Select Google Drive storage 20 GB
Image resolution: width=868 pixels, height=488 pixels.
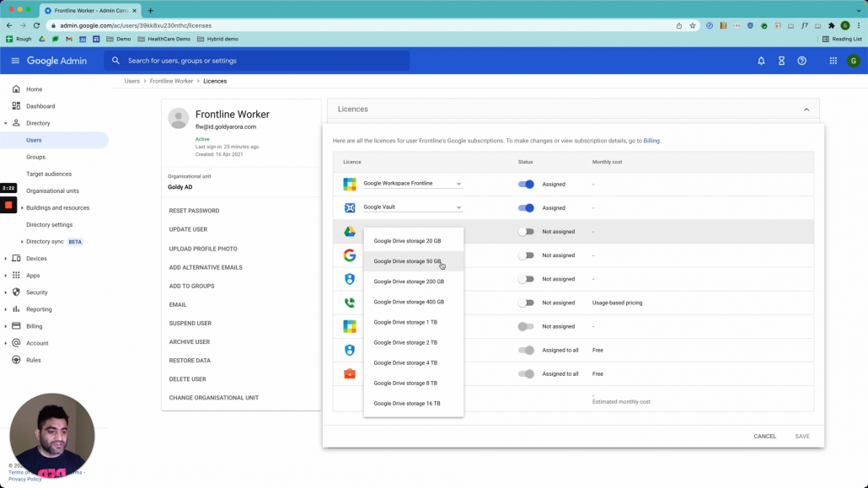pyautogui.click(x=414, y=241)
